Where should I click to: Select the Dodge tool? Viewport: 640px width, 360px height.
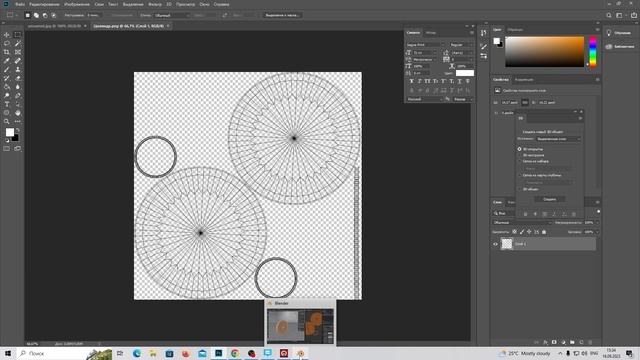(7, 96)
